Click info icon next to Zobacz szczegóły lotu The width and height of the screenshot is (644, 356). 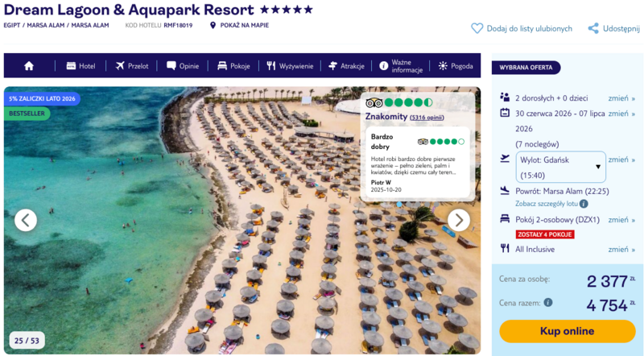pos(584,204)
